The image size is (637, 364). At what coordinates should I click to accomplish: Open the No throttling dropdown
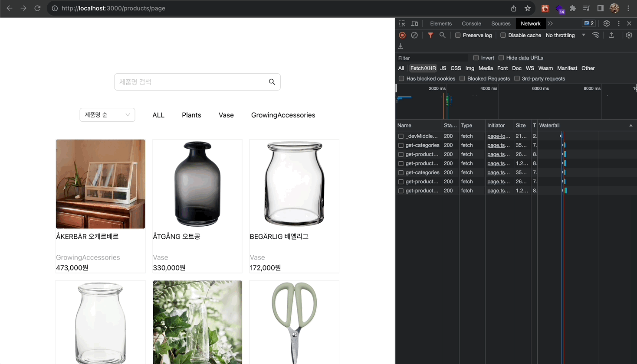click(x=565, y=35)
